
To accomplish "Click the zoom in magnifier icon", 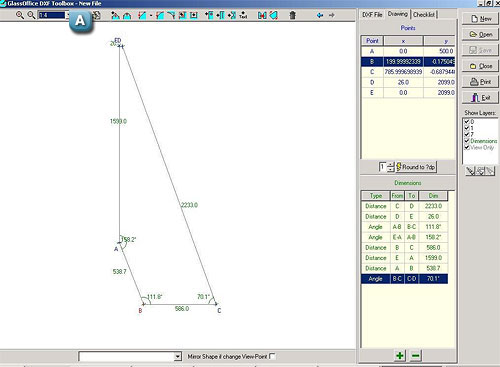I will pos(20,15).
